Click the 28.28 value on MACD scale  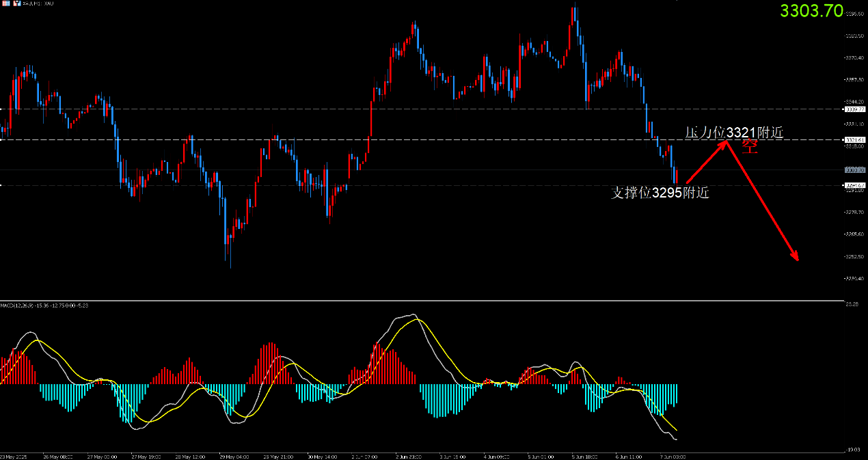[x=854, y=305]
